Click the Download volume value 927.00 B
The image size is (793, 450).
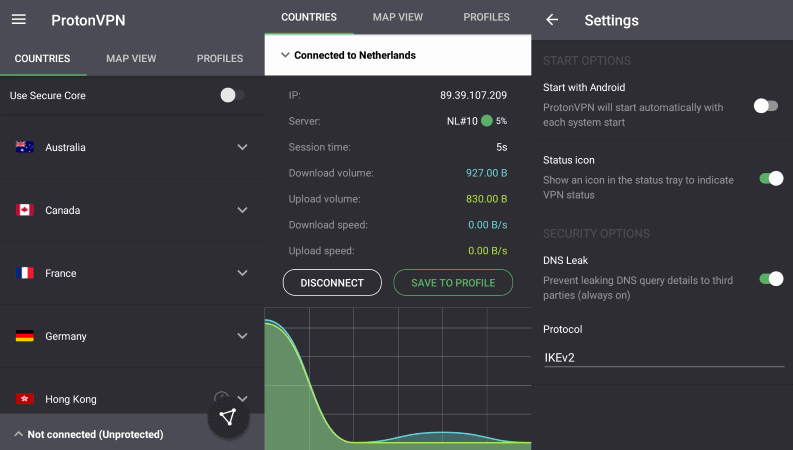[x=487, y=173]
